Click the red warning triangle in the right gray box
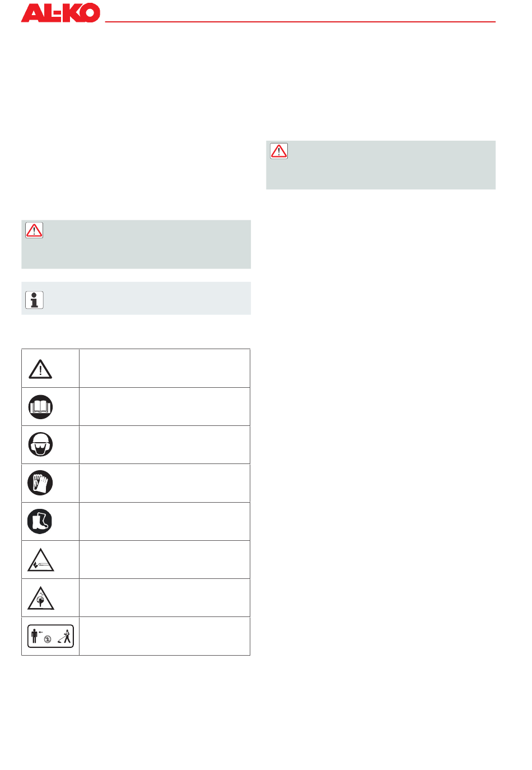 pyautogui.click(x=279, y=151)
